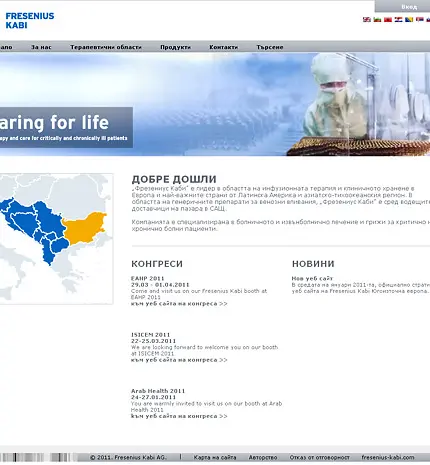Switch language using the UK flag

367,20
